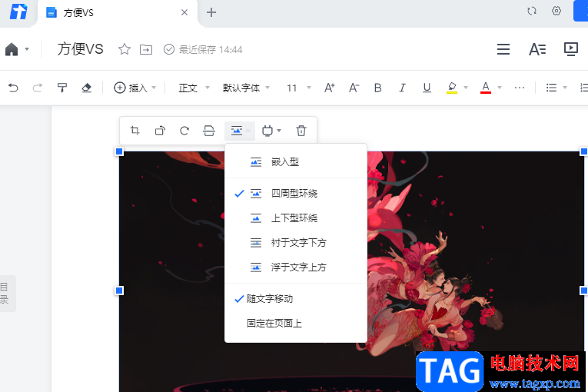Show more toolbar options ellipsis

click(x=520, y=88)
